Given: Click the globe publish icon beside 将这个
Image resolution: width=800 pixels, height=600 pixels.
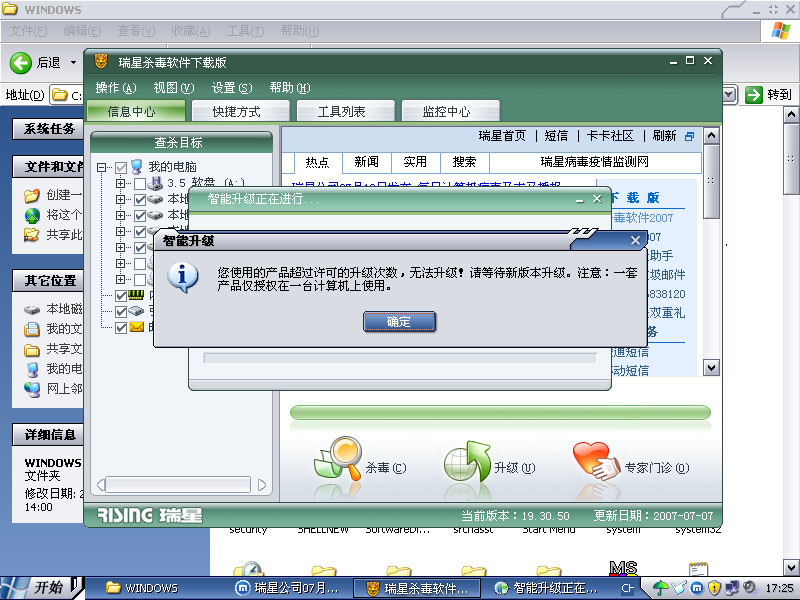Looking at the screenshot, I should point(32,215).
